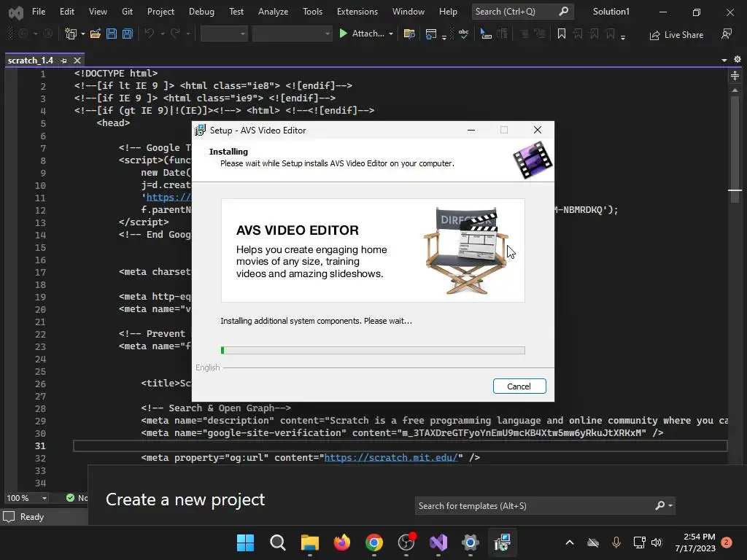Click the https link on line 11
747x560 pixels.
(x=169, y=197)
